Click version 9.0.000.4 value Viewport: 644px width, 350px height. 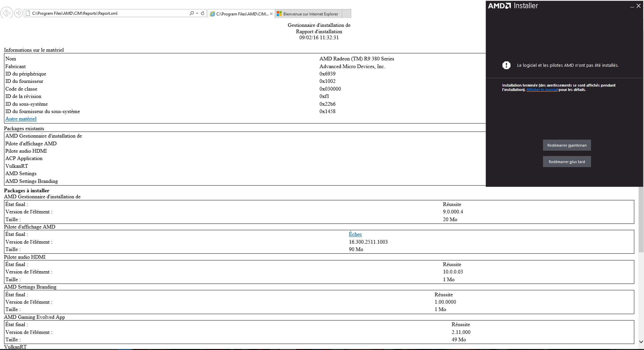[453, 212]
